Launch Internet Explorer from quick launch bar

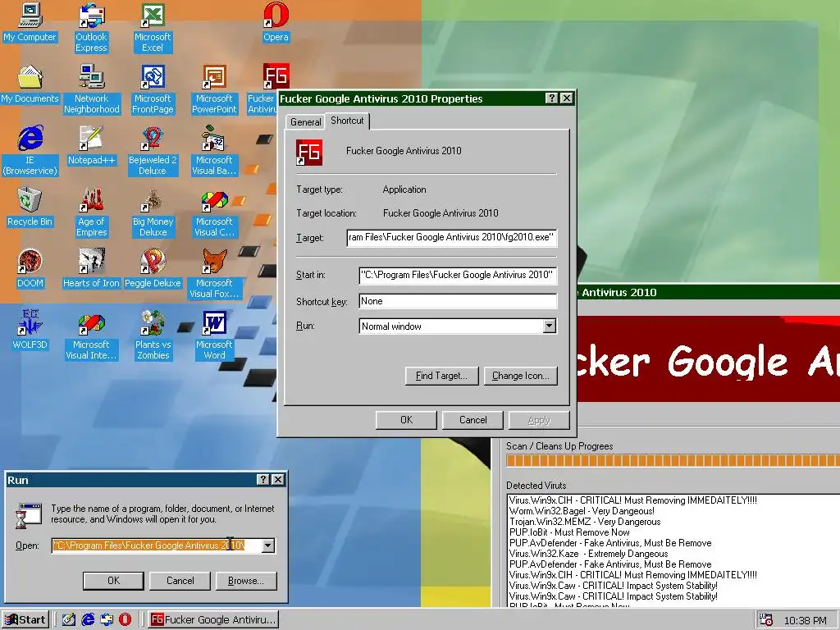88,619
